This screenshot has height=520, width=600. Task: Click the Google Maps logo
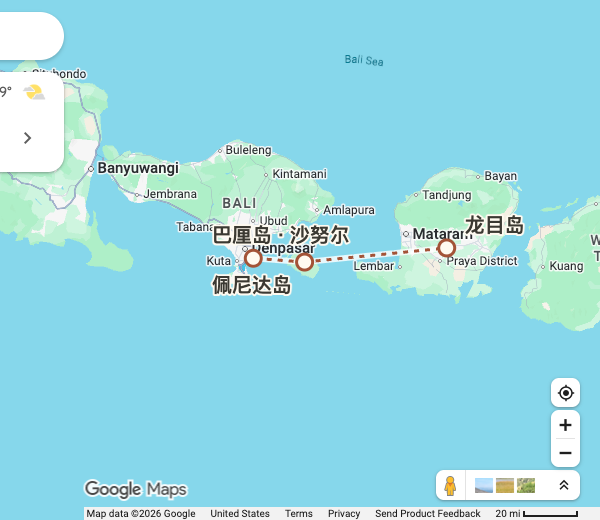click(136, 489)
